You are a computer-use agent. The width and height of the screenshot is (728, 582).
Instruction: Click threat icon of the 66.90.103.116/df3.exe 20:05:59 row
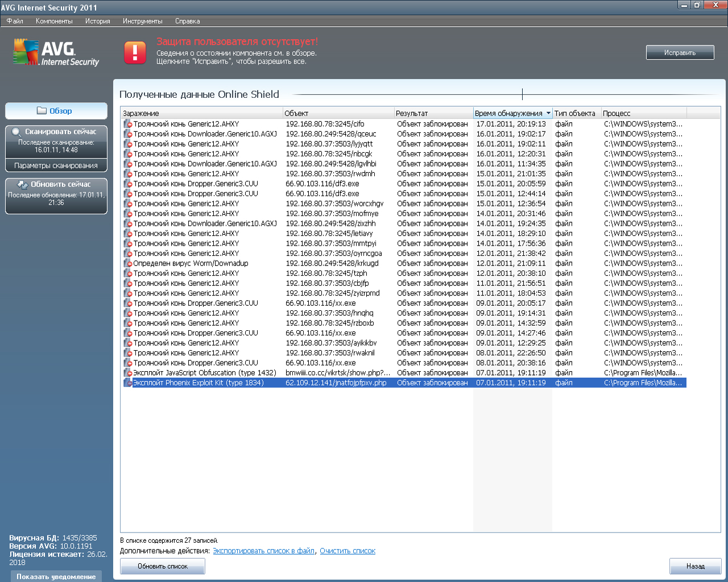point(128,184)
